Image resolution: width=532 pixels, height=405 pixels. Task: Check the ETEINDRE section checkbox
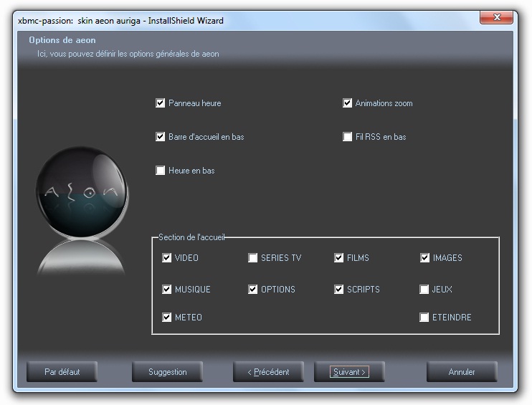425,318
